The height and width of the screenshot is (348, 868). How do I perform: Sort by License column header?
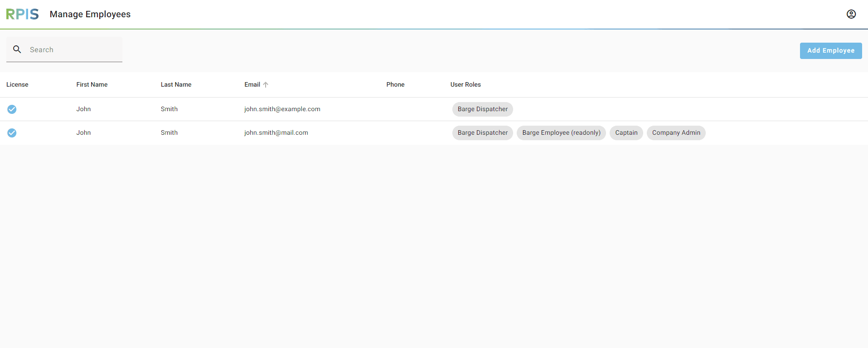17,85
